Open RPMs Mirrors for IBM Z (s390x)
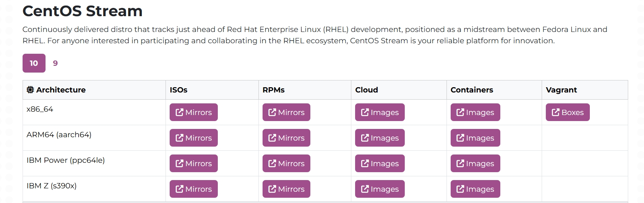The height and width of the screenshot is (203, 644). 286,189
